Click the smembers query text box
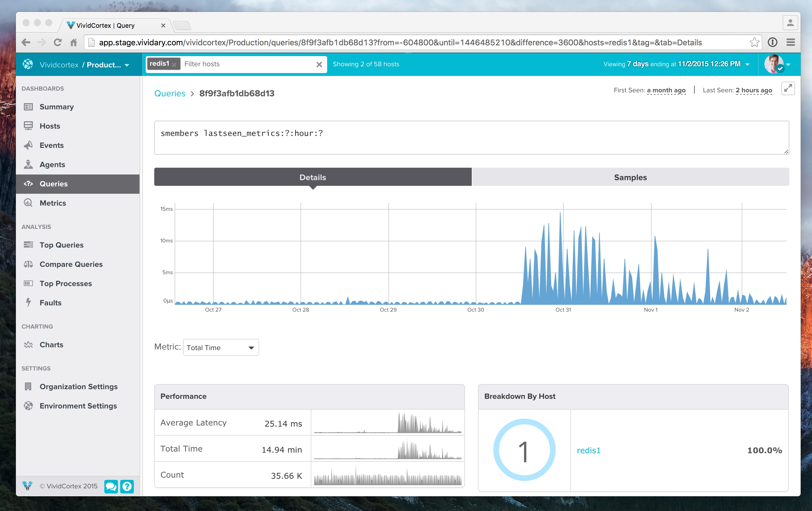Screen dimensions: 812x511 (471, 137)
